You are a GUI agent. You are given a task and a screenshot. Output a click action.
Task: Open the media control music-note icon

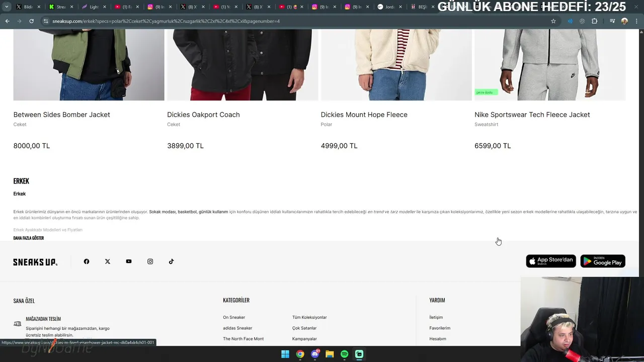coord(612,21)
